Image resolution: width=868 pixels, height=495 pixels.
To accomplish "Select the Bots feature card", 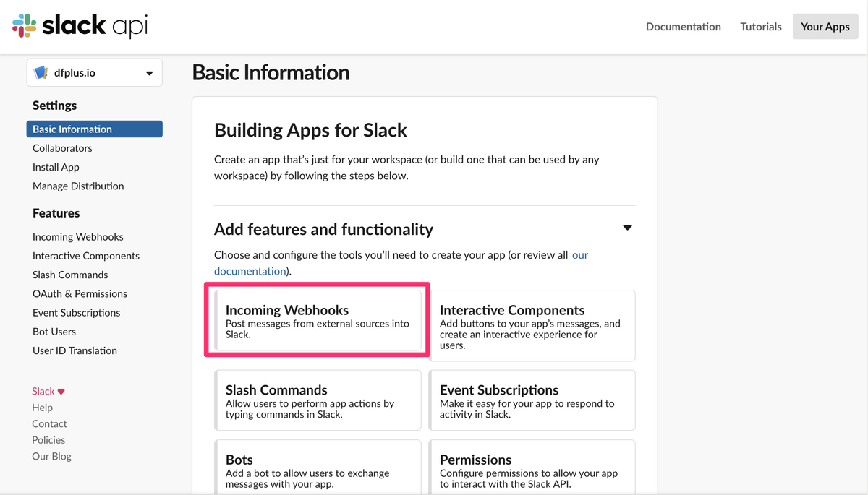I will (x=318, y=468).
